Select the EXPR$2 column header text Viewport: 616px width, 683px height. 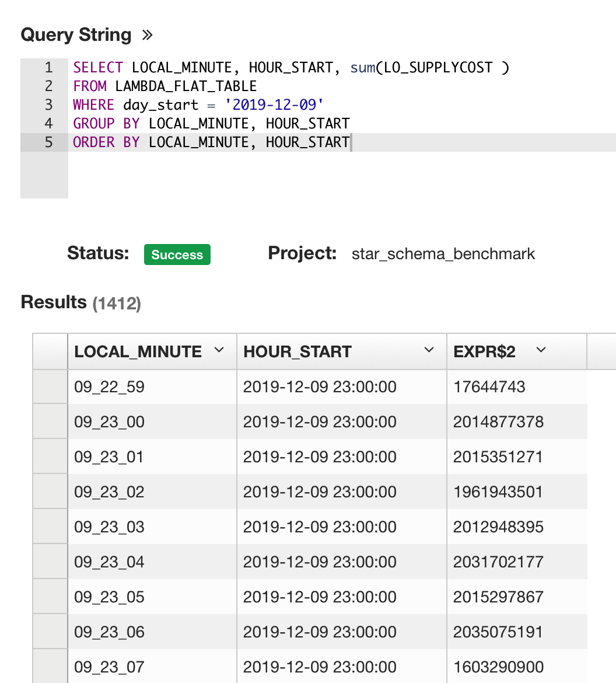tap(484, 351)
